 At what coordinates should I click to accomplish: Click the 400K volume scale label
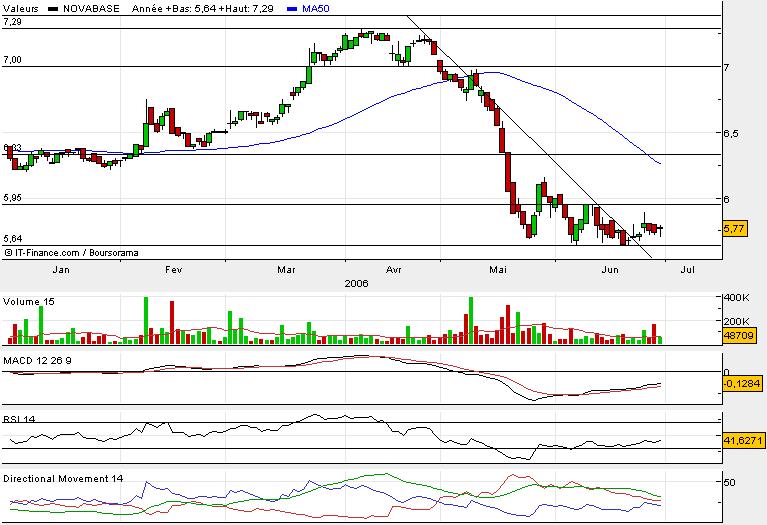pos(737,297)
